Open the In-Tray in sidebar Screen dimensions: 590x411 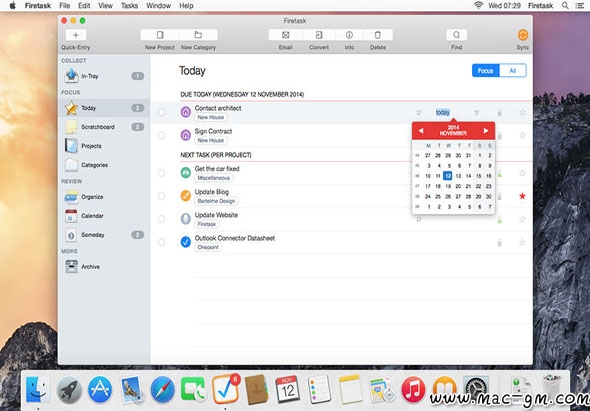pyautogui.click(x=104, y=76)
